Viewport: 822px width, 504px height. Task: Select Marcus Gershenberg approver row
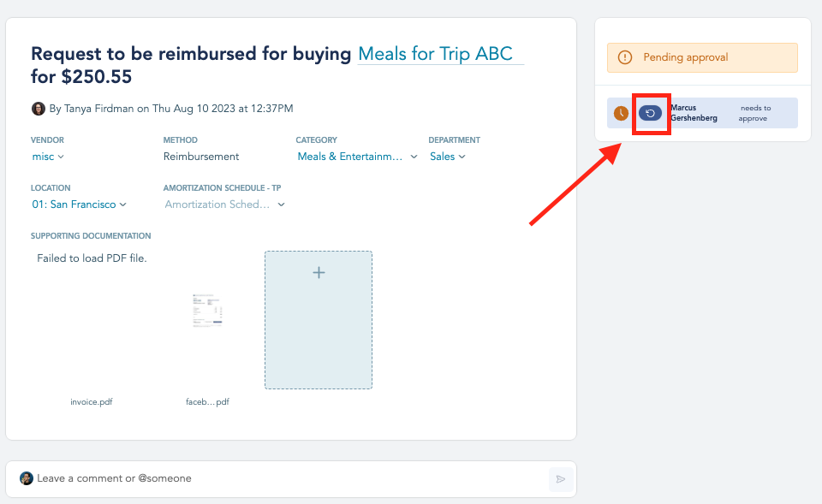(x=702, y=113)
